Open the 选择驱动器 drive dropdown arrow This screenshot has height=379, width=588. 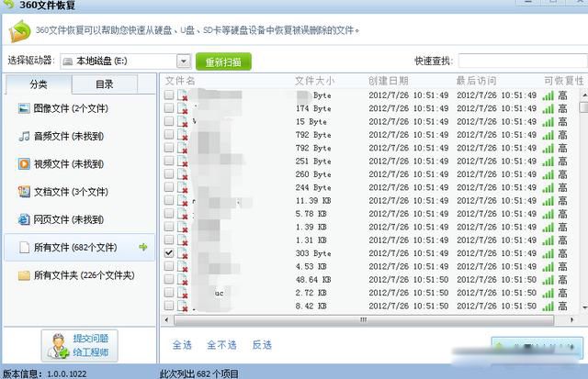(x=184, y=61)
